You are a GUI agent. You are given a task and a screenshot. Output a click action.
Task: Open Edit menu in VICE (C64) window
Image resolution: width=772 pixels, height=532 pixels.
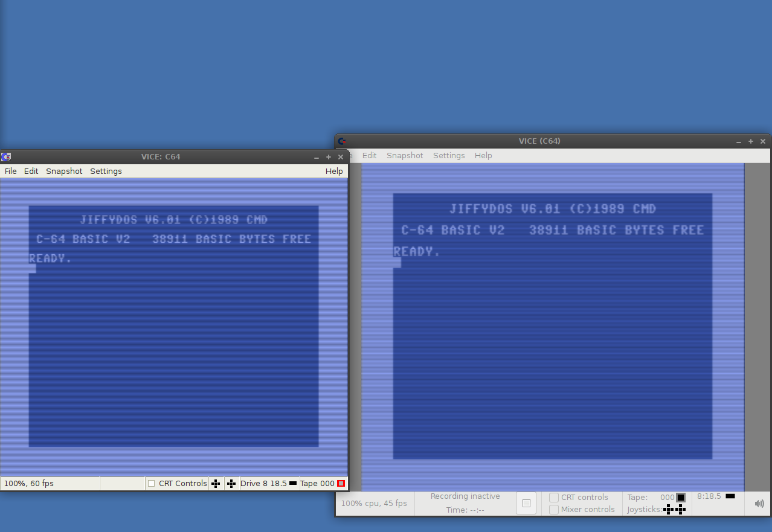pos(370,156)
